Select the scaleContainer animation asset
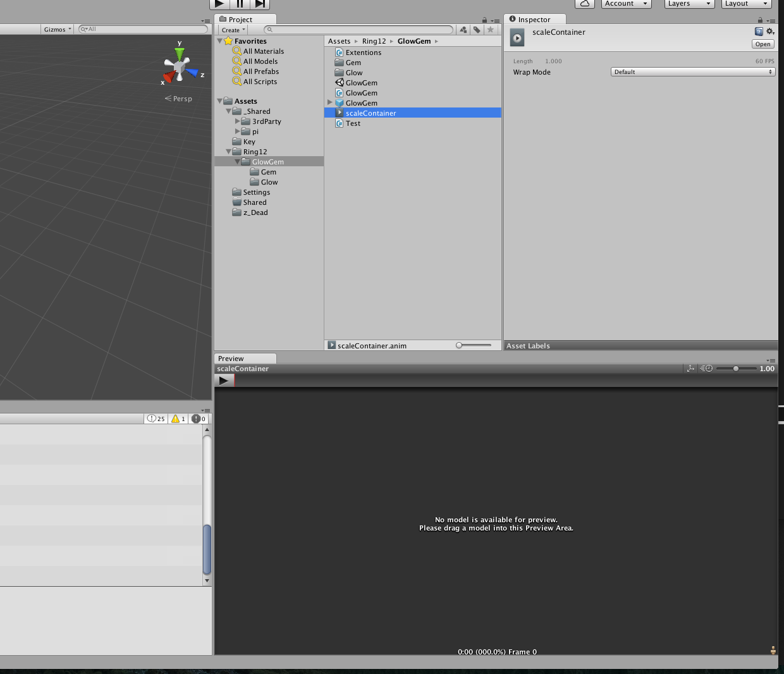The image size is (784, 674). [x=412, y=113]
